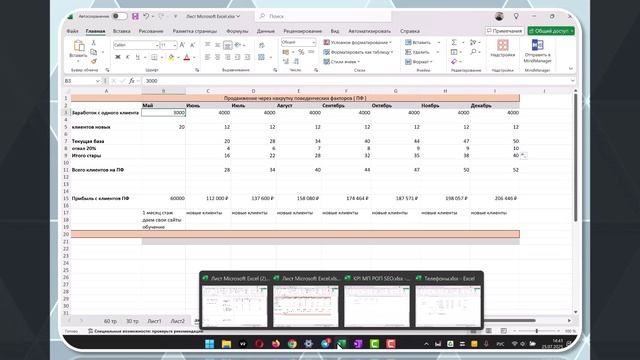This screenshot has height=360, width=640.
Task: Click Удалить in the Cells group
Action: (417, 52)
